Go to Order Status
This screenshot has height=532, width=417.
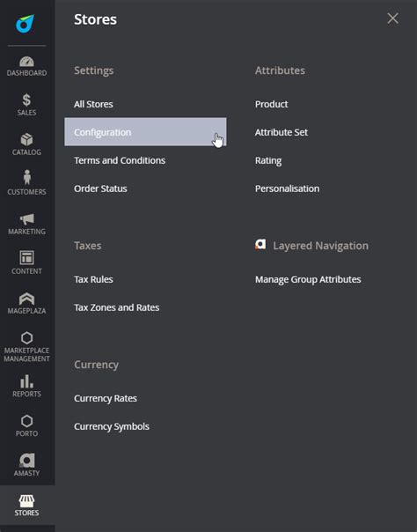point(100,188)
